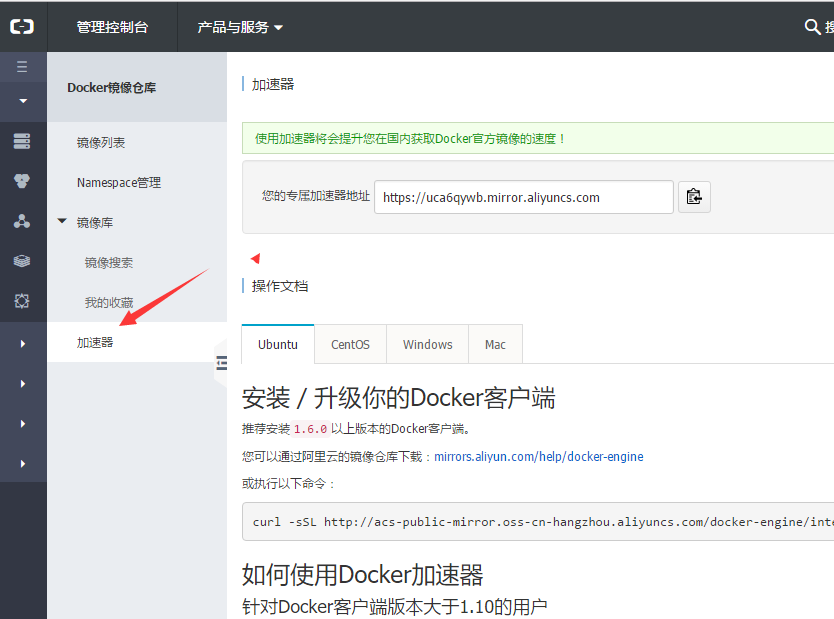Open the 产品与服务 dropdown
Viewport: 834px width, 619px height.
tap(240, 27)
